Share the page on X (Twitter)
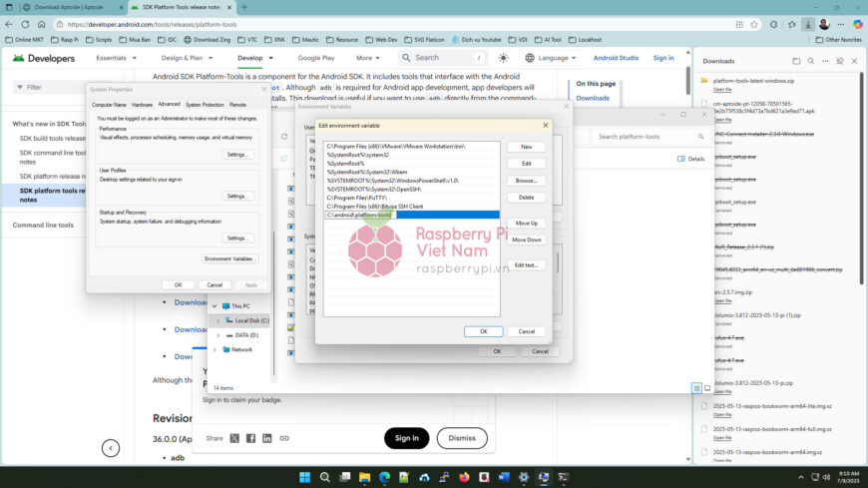This screenshot has width=868, height=488. point(234,438)
